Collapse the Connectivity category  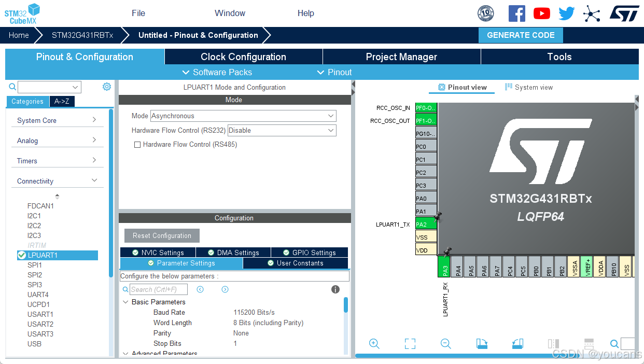(x=57, y=181)
